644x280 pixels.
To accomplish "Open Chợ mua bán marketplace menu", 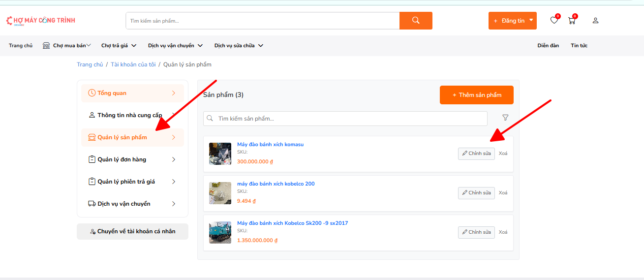I will point(67,46).
